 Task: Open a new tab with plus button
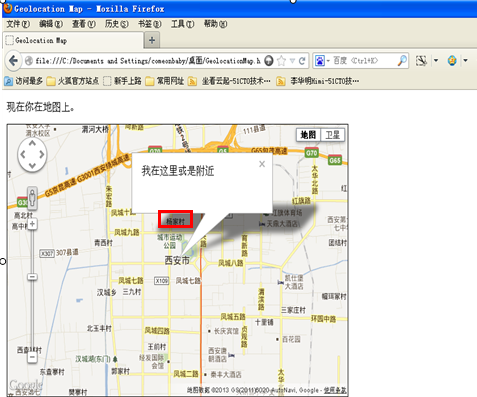(x=152, y=40)
